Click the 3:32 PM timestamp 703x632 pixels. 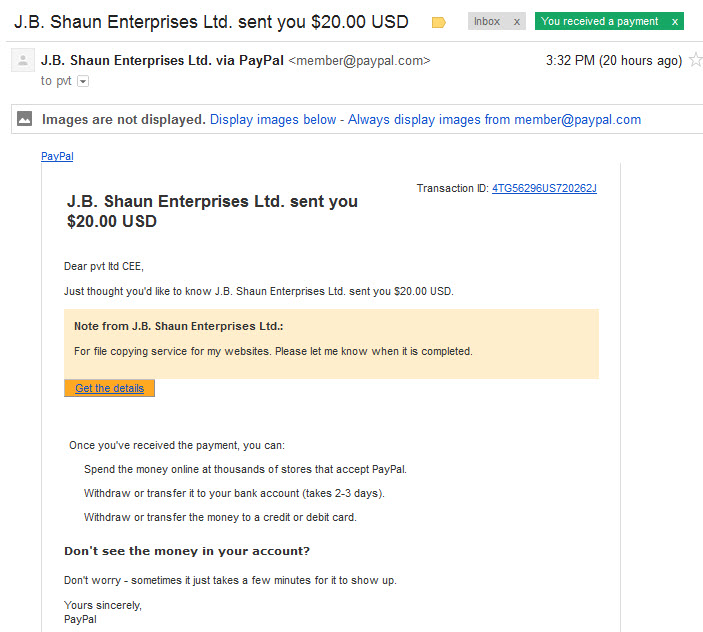tap(614, 61)
